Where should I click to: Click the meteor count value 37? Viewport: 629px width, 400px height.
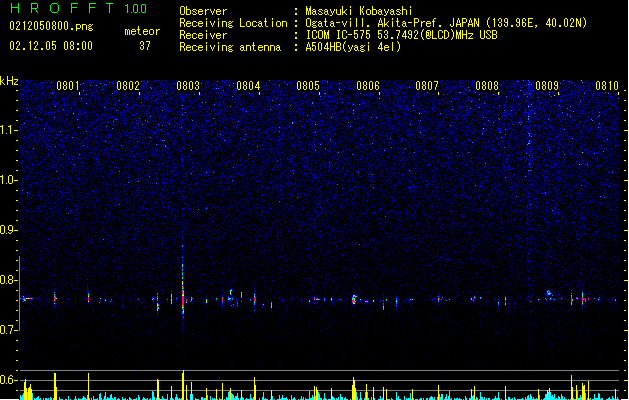coord(145,46)
